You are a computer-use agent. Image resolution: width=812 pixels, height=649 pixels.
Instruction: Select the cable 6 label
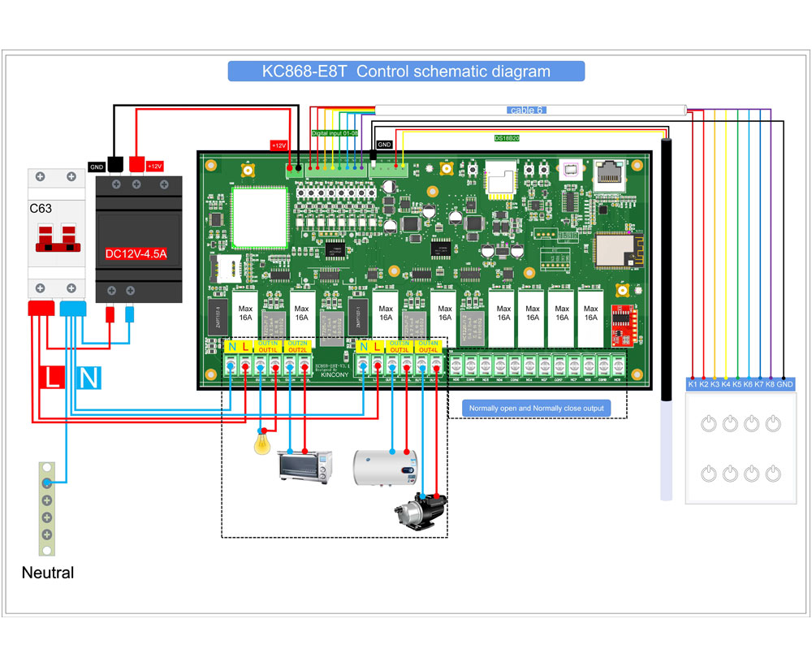[526, 110]
